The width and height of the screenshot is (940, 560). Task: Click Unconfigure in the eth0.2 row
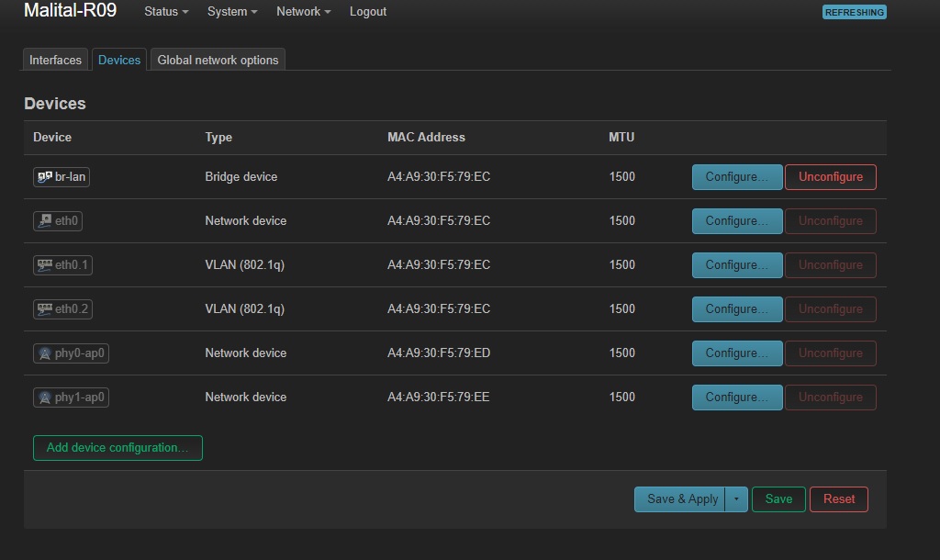coord(830,308)
